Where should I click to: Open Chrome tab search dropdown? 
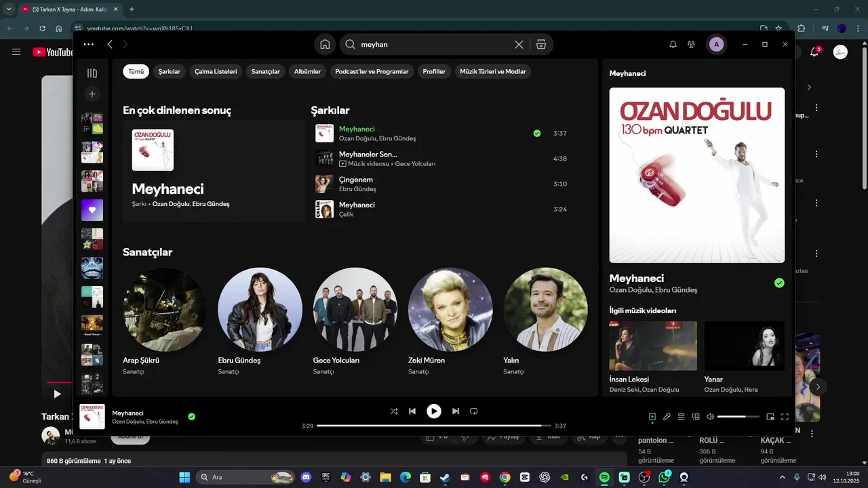[x=9, y=9]
